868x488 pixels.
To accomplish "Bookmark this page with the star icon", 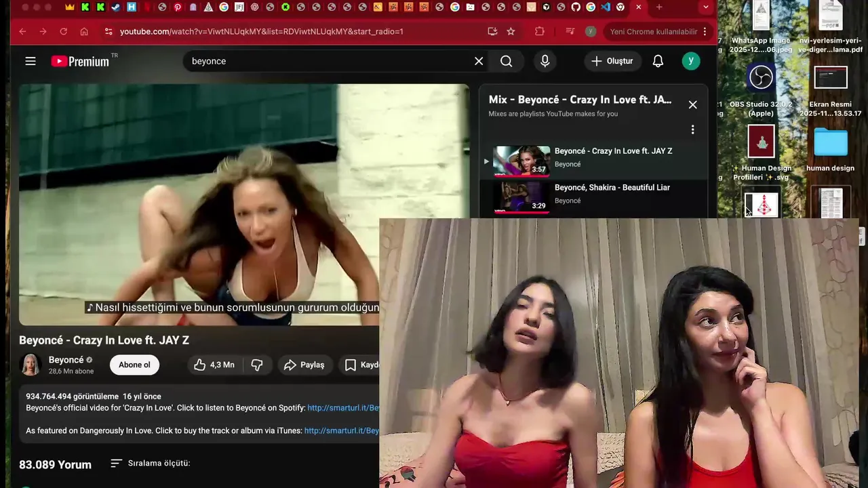I will 511,31.
